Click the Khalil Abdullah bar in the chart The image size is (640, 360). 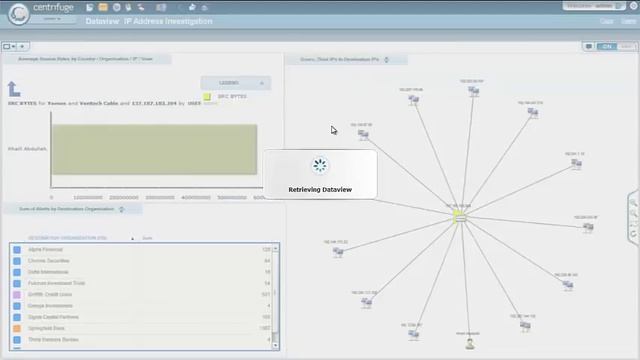click(x=154, y=149)
